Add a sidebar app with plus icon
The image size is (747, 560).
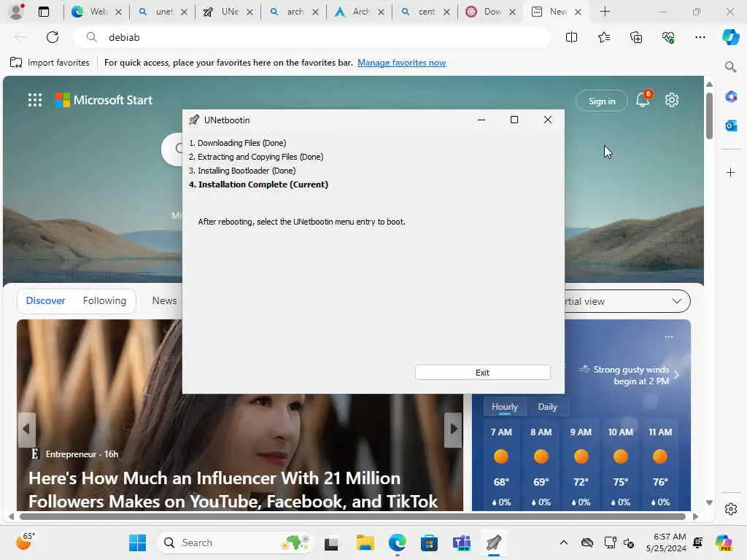click(x=731, y=172)
